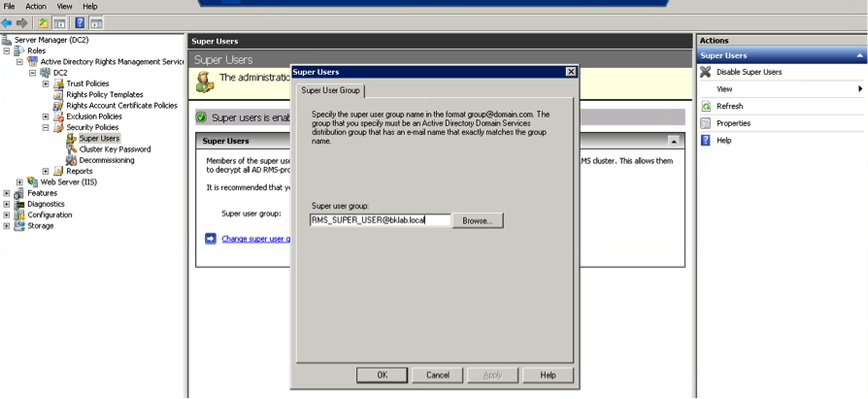Expand the Features node
Viewport: 868px width, 399px height.
[7, 193]
